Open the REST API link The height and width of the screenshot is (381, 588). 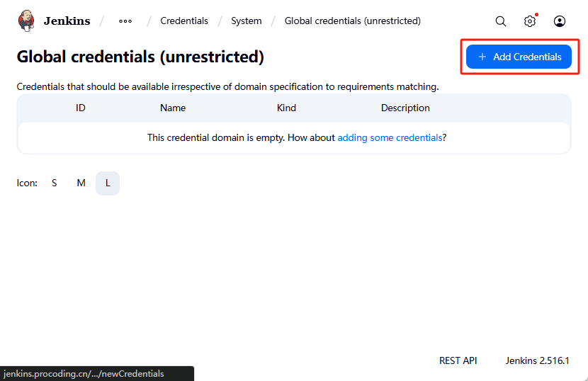[458, 360]
